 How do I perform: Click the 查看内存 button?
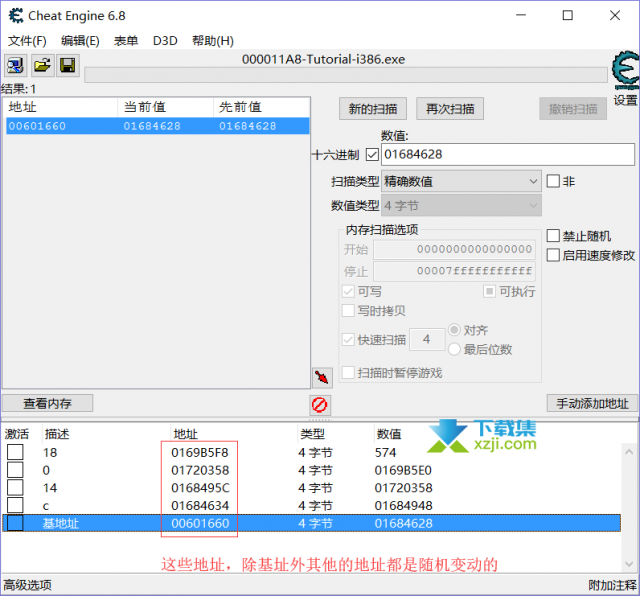point(47,403)
